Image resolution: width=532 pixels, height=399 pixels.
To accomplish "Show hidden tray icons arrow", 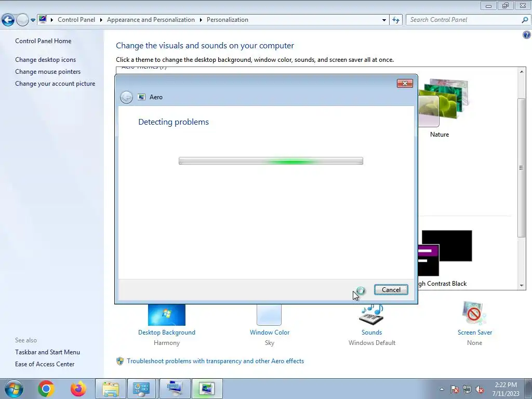I will click(x=442, y=389).
